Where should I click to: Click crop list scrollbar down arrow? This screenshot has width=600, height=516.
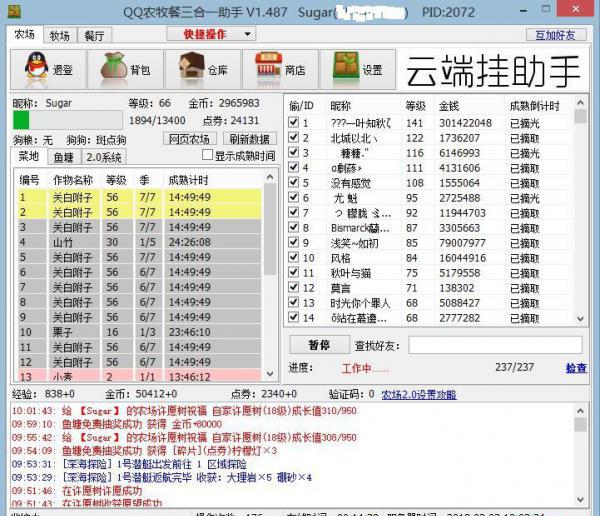point(270,374)
